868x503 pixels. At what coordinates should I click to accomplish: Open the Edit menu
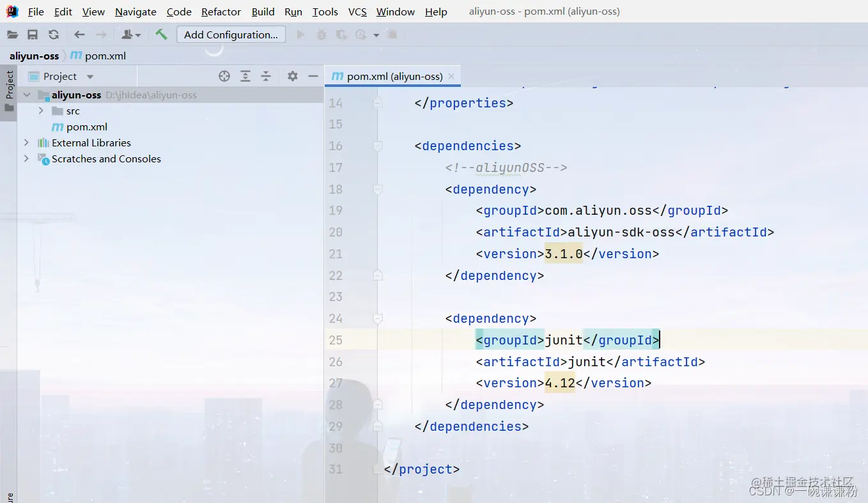coord(63,12)
